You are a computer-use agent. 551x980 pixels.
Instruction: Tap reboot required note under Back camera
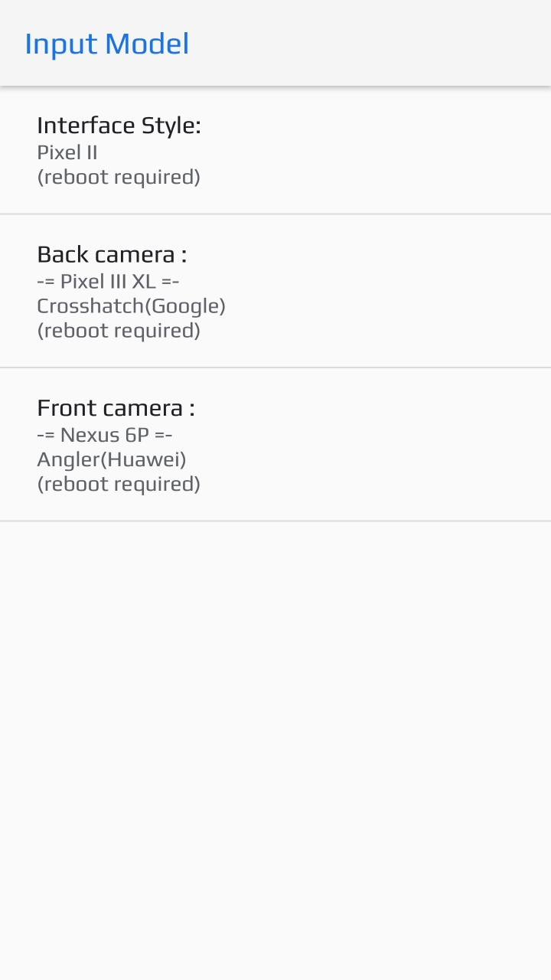tap(119, 331)
